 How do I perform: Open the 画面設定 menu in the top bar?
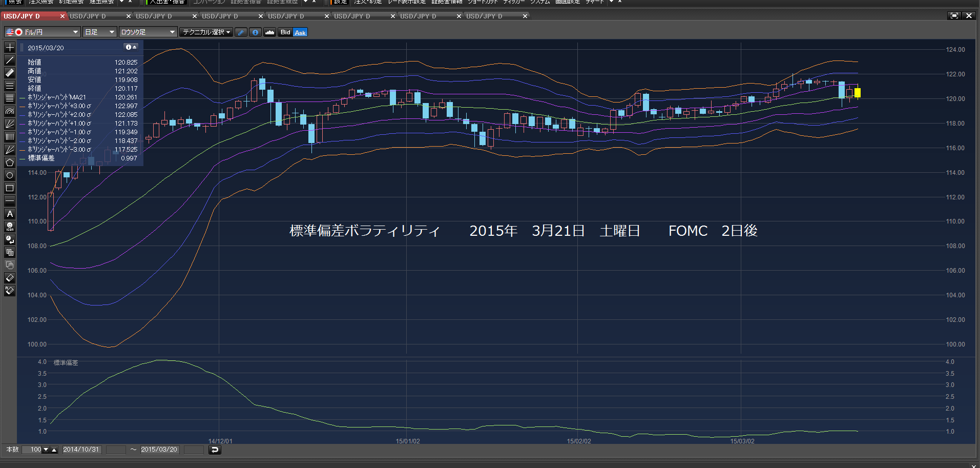[568, 2]
